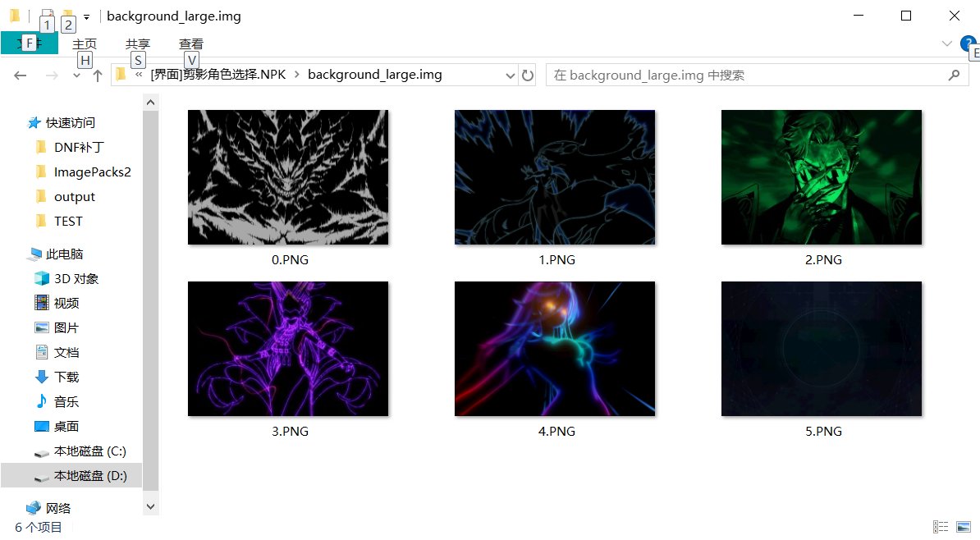This screenshot has width=980, height=540.
Task: Click the quick access properties icon
Action: tap(47, 16)
